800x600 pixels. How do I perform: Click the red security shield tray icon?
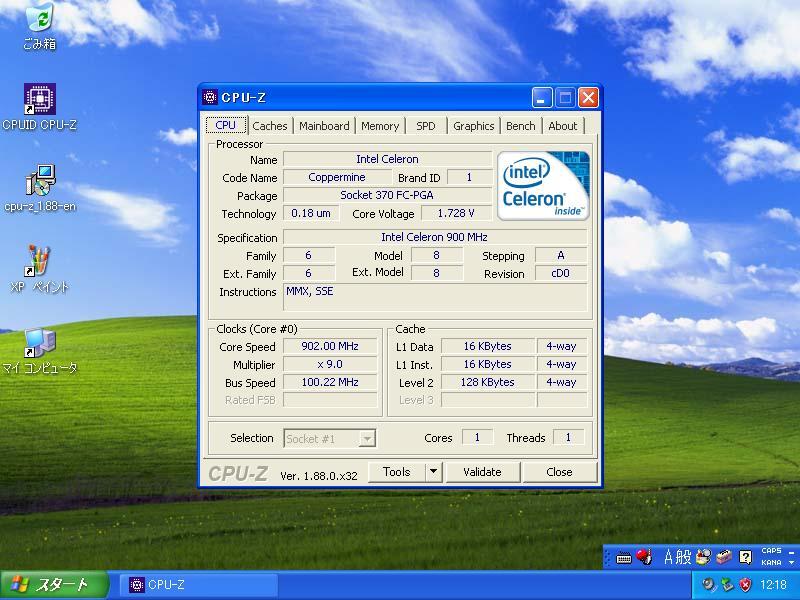[745, 585]
